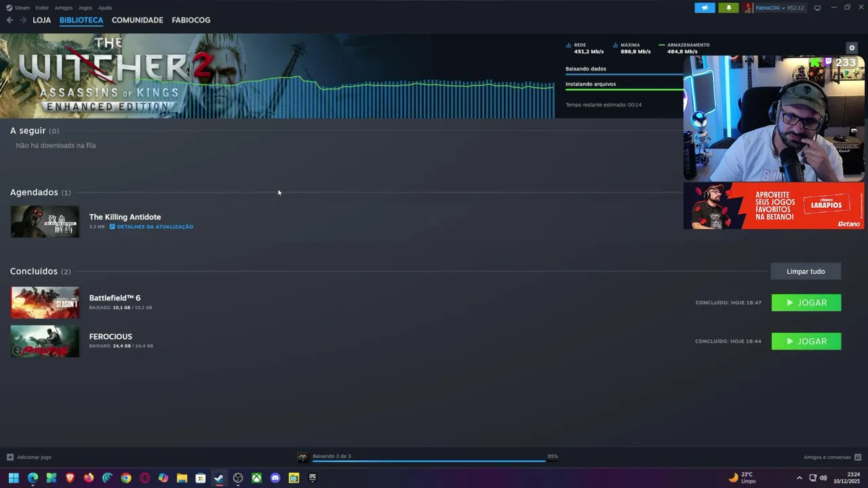Open Firefox from taskbar
The height and width of the screenshot is (488, 868).
click(89, 478)
